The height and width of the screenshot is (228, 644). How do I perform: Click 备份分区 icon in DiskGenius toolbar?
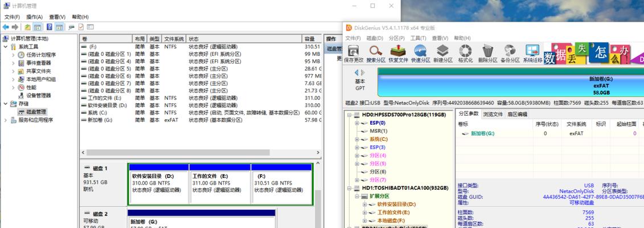(x=510, y=54)
